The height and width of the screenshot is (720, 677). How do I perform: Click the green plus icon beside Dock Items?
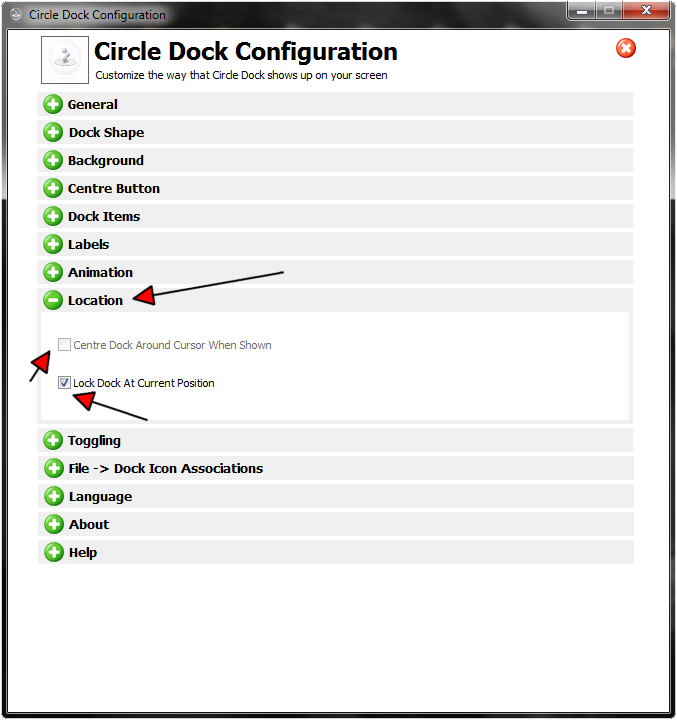tap(54, 217)
